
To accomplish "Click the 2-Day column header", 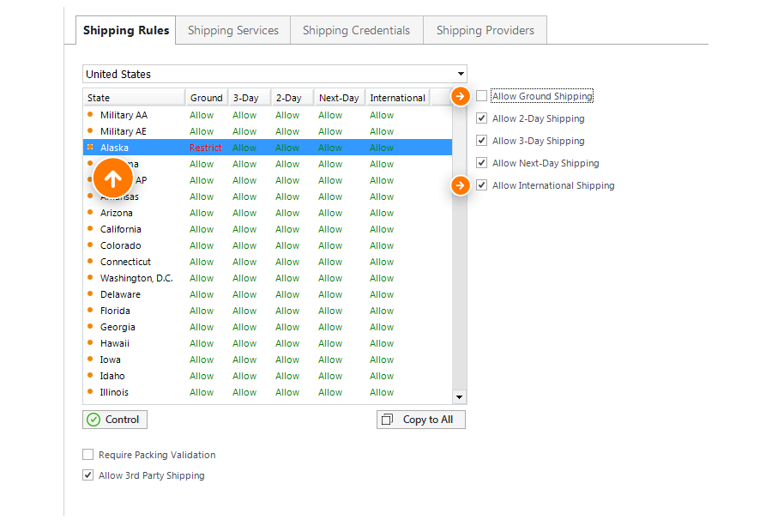I will 292,98.
